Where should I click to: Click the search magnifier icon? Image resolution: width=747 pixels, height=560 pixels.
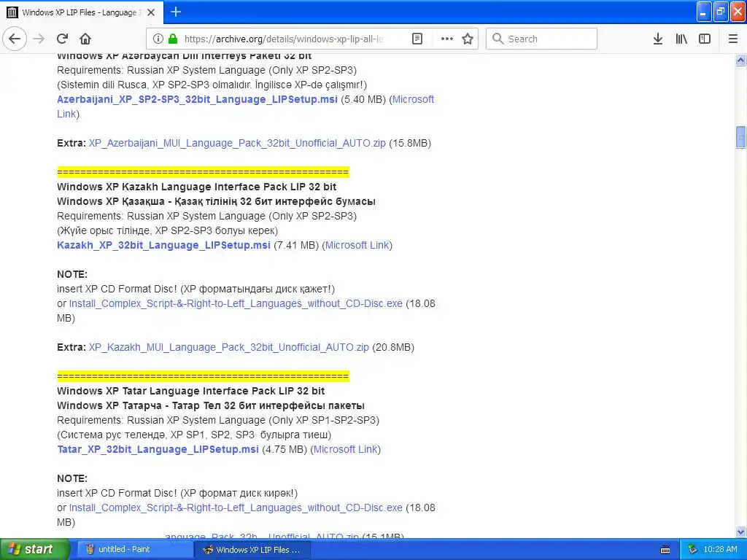pyautogui.click(x=498, y=39)
